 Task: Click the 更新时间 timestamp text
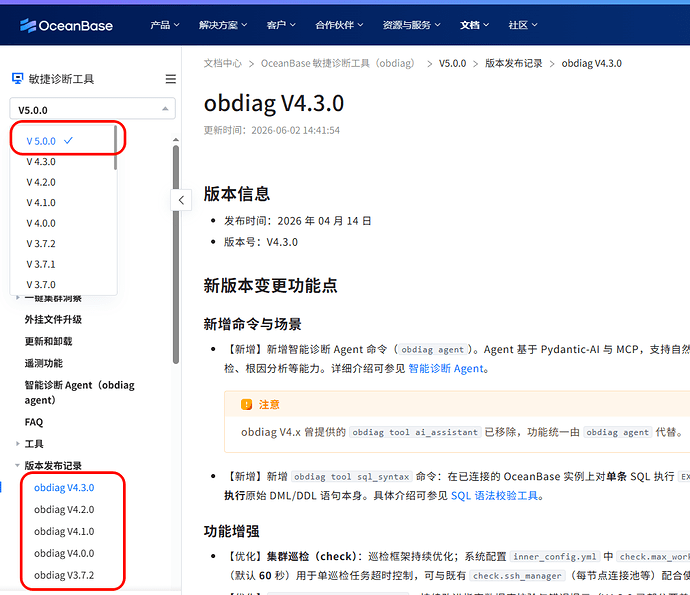272,130
